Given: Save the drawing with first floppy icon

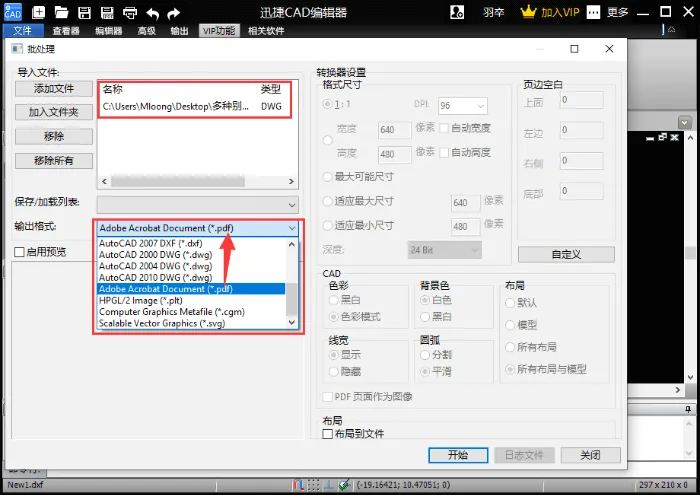Looking at the screenshot, I should pos(84,12).
